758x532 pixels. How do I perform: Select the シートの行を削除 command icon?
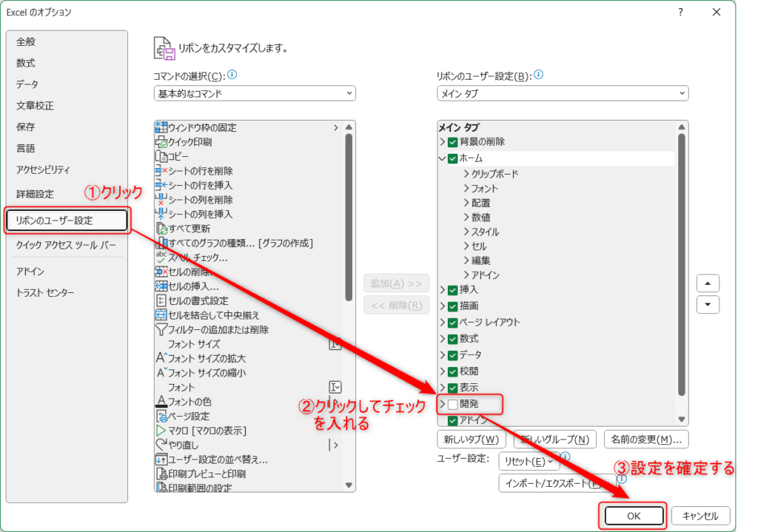coord(161,171)
